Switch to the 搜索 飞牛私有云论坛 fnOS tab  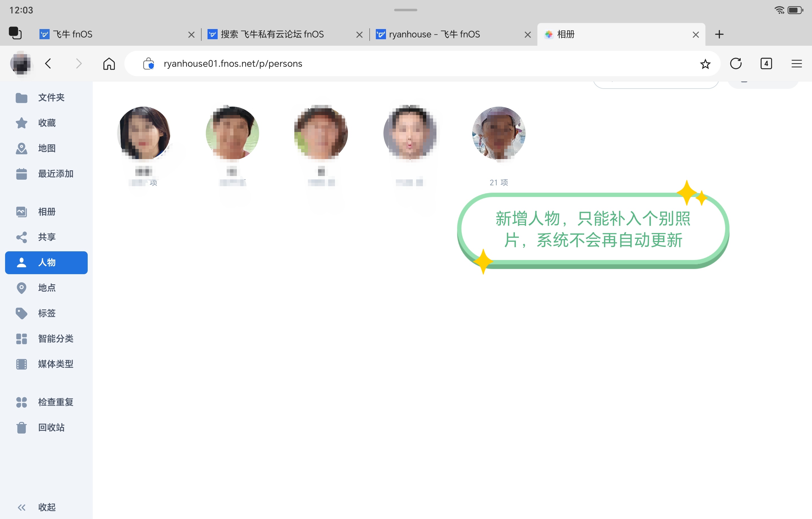(272, 34)
